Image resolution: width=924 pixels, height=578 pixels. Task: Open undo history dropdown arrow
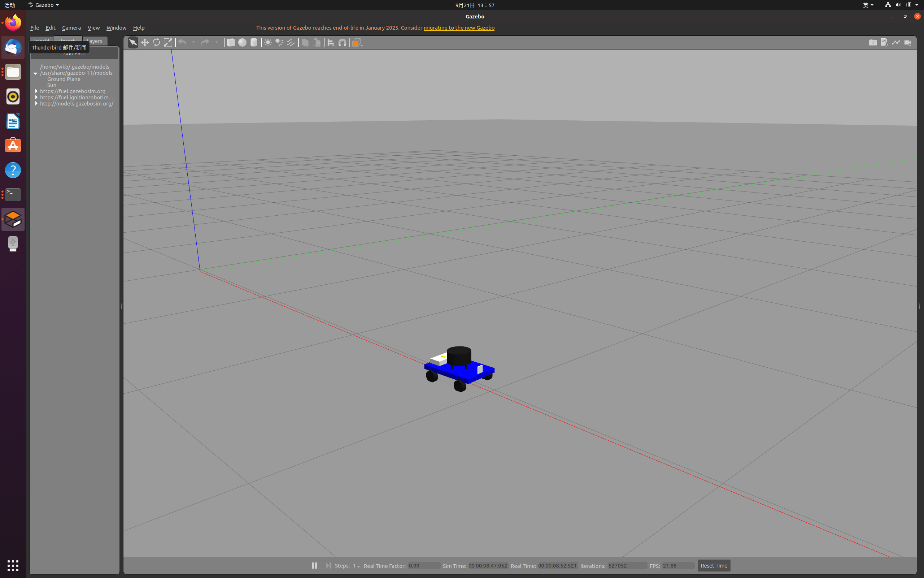coord(193,42)
